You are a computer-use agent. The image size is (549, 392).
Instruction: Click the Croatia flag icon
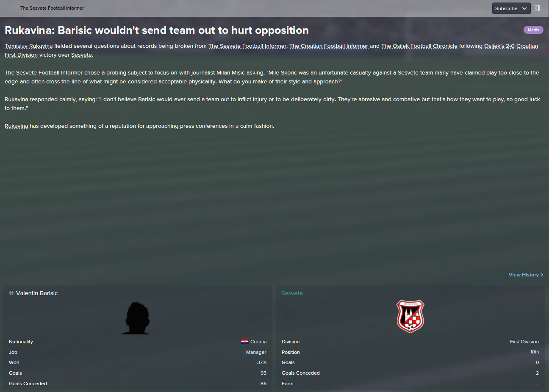(245, 342)
